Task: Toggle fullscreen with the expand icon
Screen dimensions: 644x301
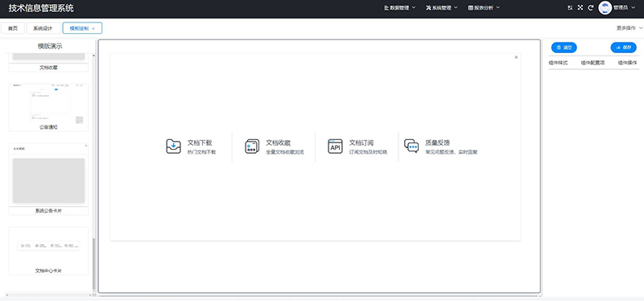Action: click(x=580, y=8)
